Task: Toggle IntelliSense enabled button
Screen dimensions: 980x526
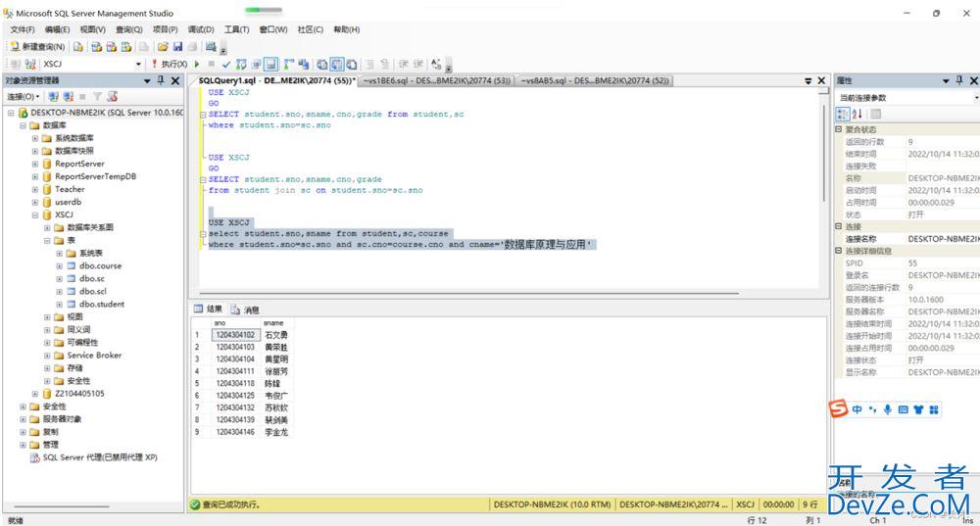Action: [x=270, y=65]
